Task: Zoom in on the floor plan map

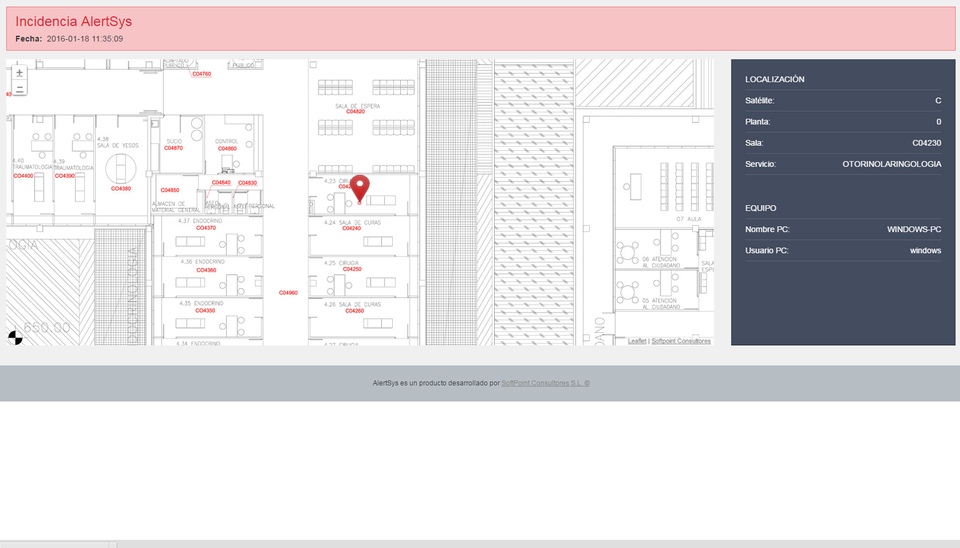Action: click(20, 73)
